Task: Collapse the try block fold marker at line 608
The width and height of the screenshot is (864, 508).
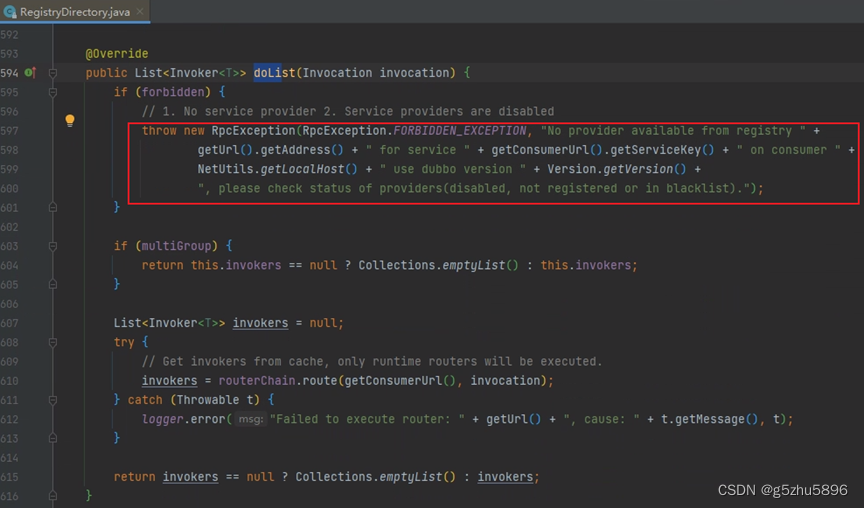Action: (x=53, y=342)
